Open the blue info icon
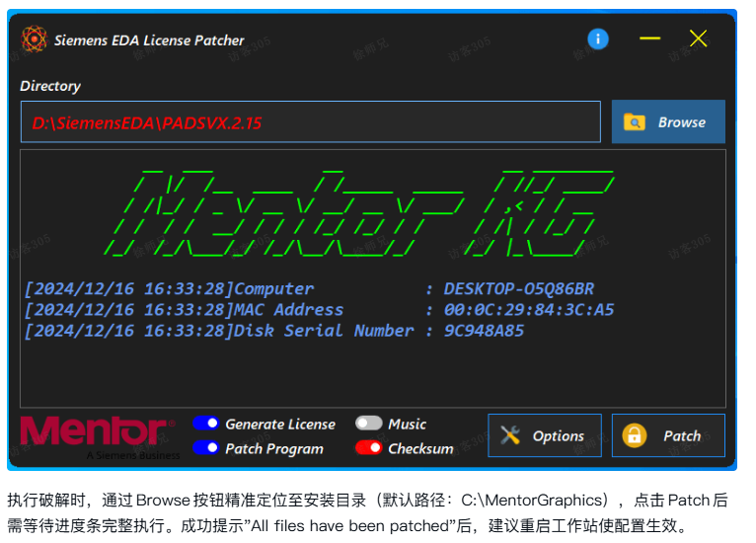Screen dimensions: 756x543 coord(598,39)
